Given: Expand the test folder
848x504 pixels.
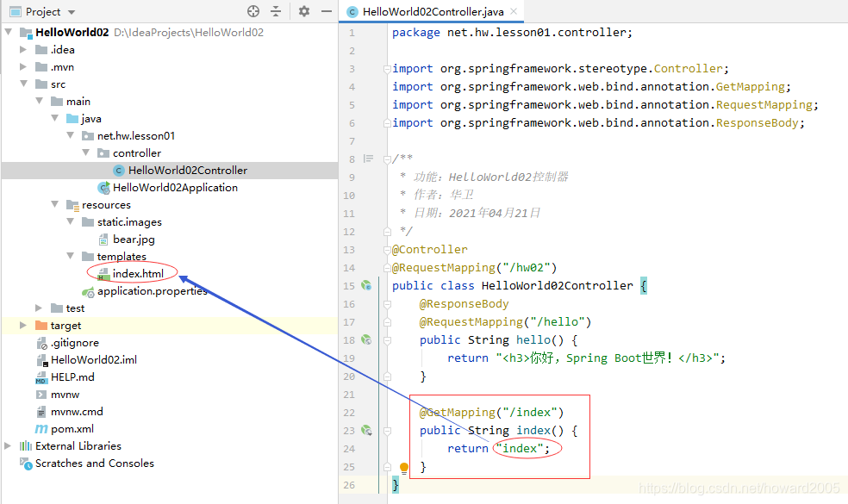Looking at the screenshot, I should coord(39,308).
